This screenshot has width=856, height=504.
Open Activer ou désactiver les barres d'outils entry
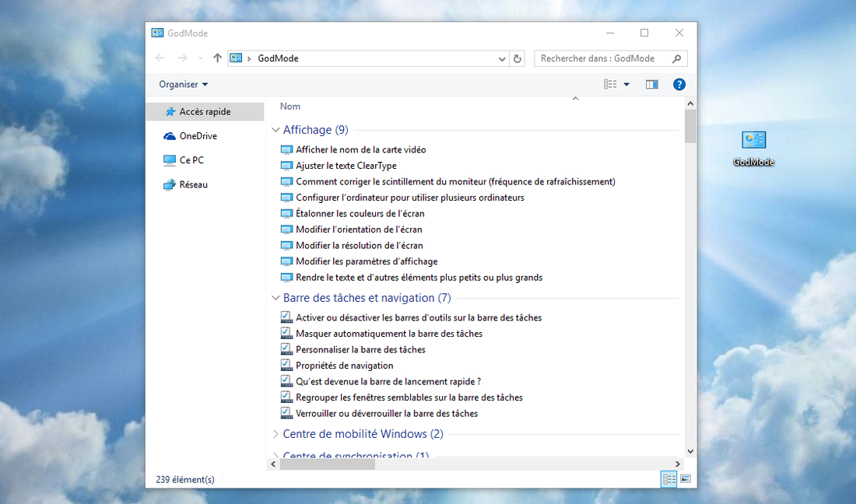click(419, 317)
